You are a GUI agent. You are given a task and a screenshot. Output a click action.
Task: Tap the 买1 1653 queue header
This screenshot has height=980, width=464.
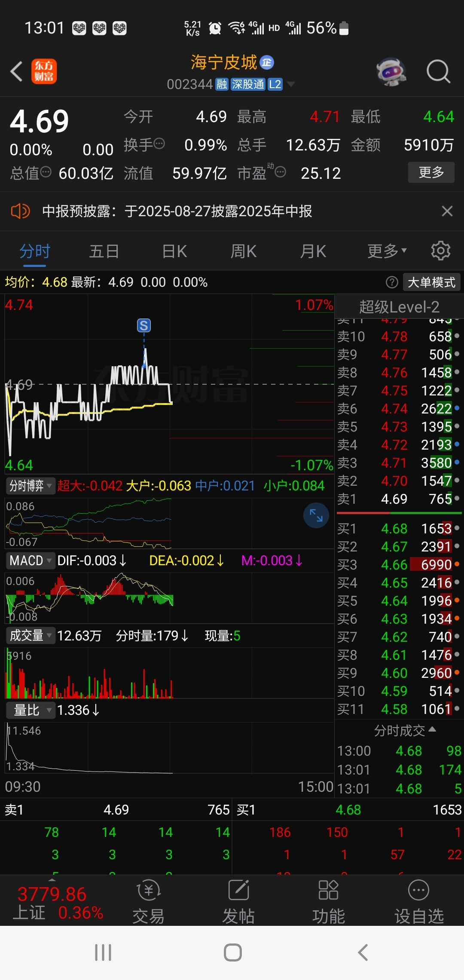[x=348, y=810]
